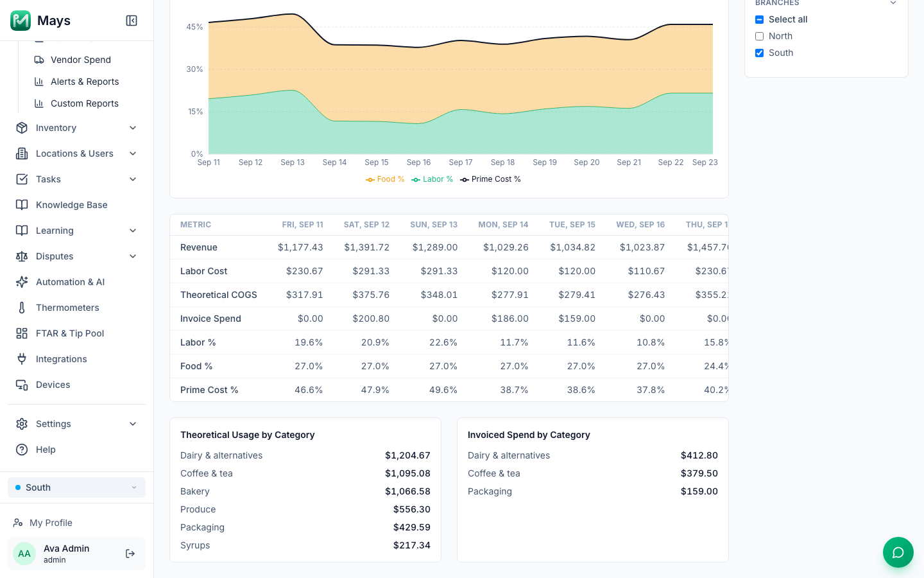
Task: Click the Help question mark icon
Action: (22, 450)
